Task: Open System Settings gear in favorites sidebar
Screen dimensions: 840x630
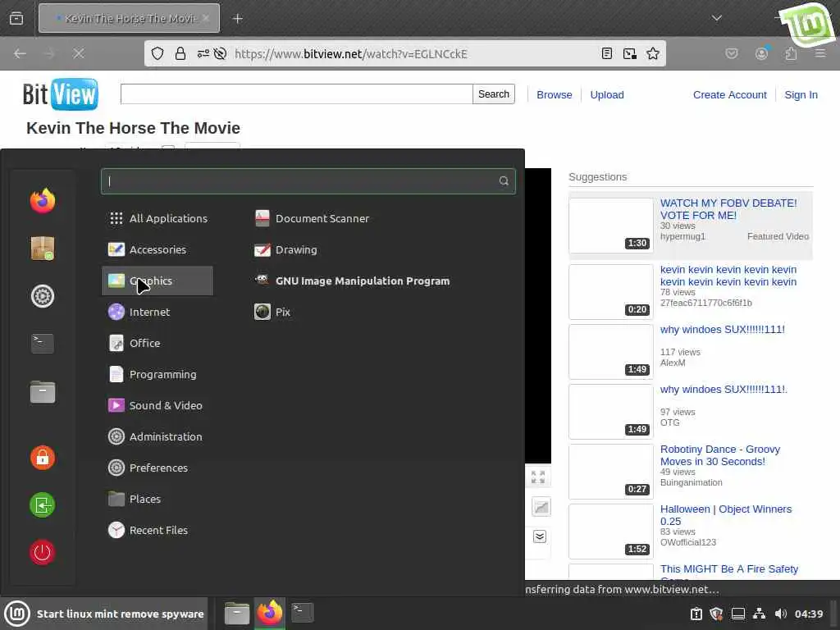Action: coord(43,295)
